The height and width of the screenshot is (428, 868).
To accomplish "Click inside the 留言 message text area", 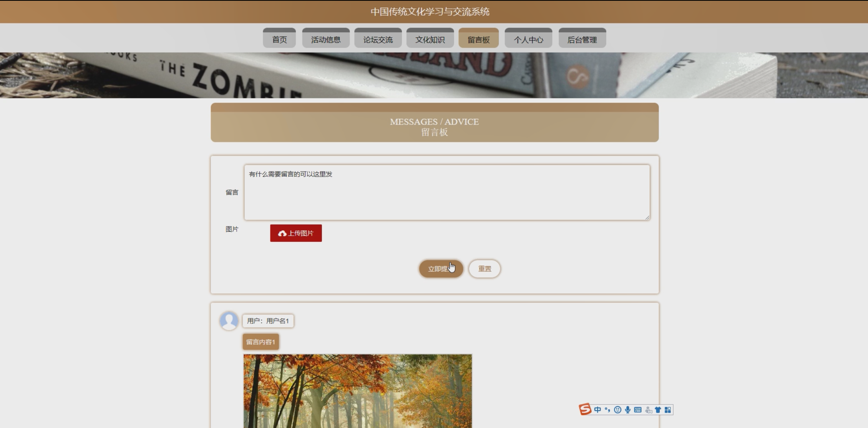I will click(447, 192).
